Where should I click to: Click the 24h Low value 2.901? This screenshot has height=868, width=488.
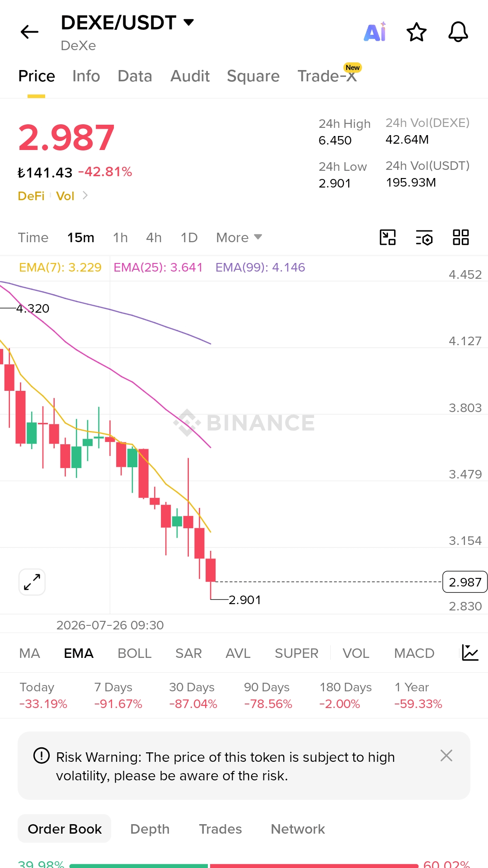335,183
